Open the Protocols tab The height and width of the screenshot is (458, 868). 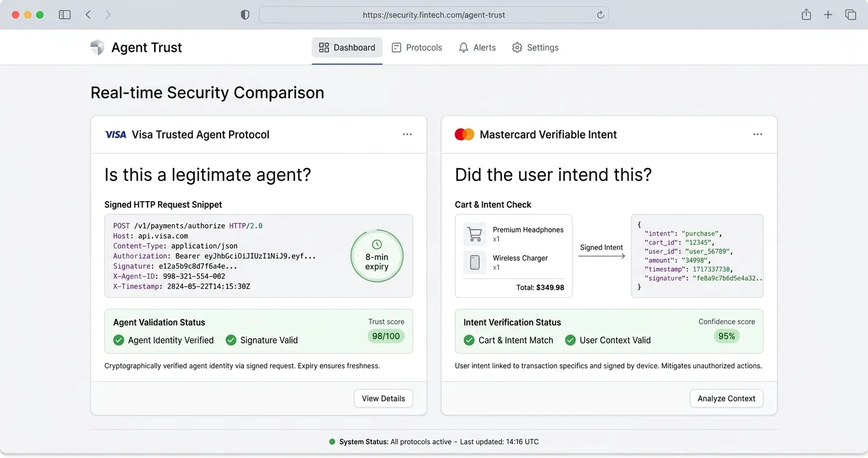tap(417, 48)
